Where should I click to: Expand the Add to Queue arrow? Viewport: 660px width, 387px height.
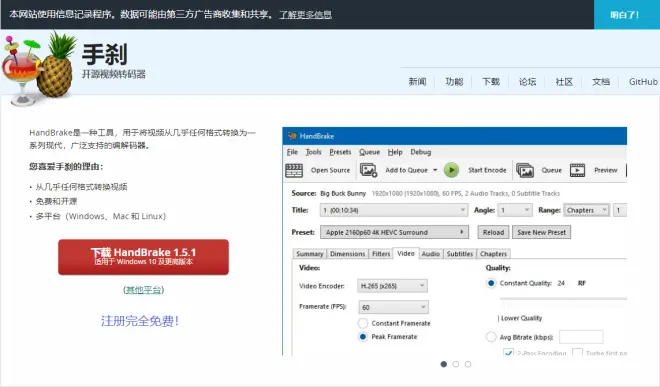[435, 170]
